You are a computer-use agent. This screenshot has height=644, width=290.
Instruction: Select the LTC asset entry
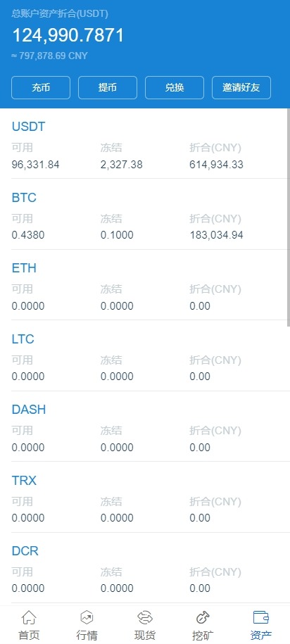click(145, 355)
